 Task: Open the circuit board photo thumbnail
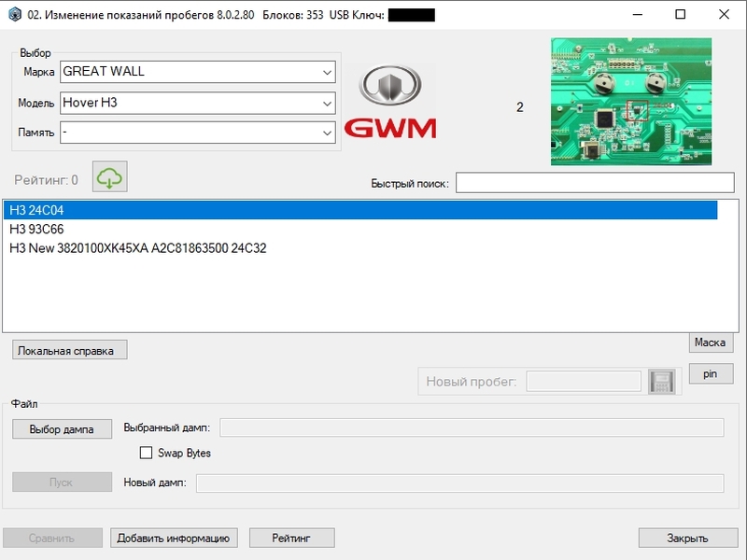coord(631,102)
